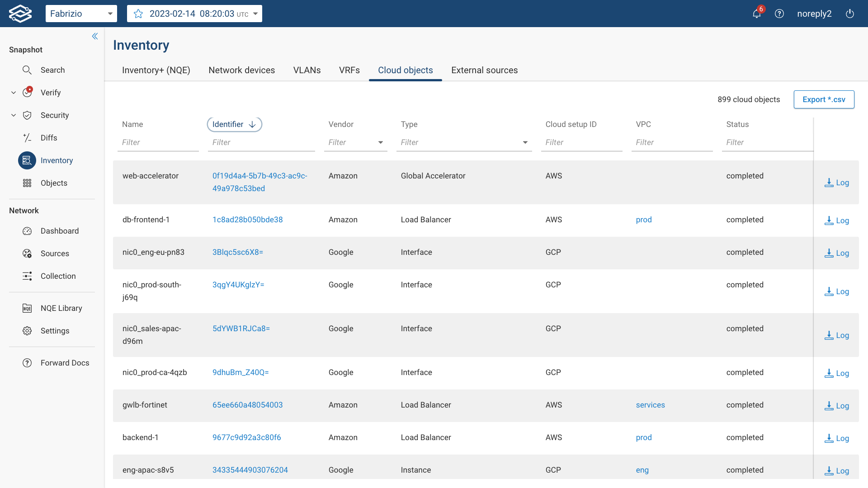Screen dimensions: 868x488
Task: Open the Type filter dropdown
Action: [524, 142]
